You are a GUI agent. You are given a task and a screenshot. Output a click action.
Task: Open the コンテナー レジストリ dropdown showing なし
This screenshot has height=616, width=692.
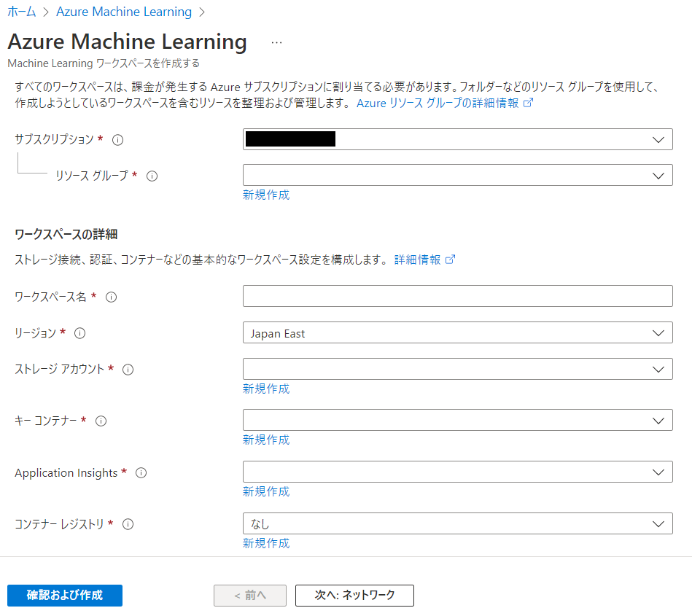tap(658, 523)
